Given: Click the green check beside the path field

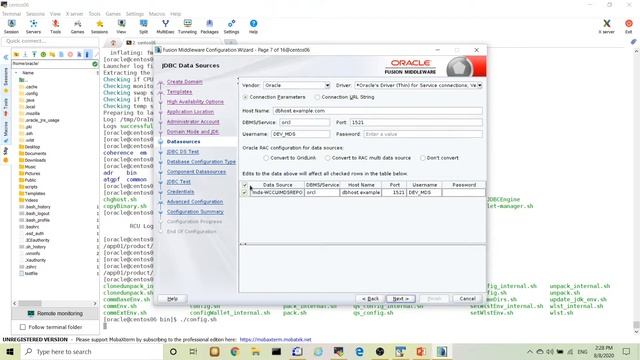Looking at the screenshot, I should click(95, 64).
